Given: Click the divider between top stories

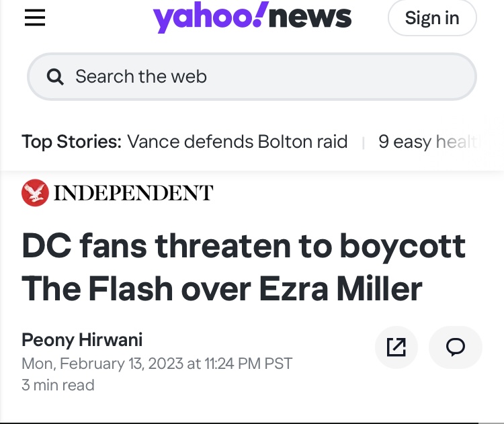Looking at the screenshot, I should tap(364, 142).
